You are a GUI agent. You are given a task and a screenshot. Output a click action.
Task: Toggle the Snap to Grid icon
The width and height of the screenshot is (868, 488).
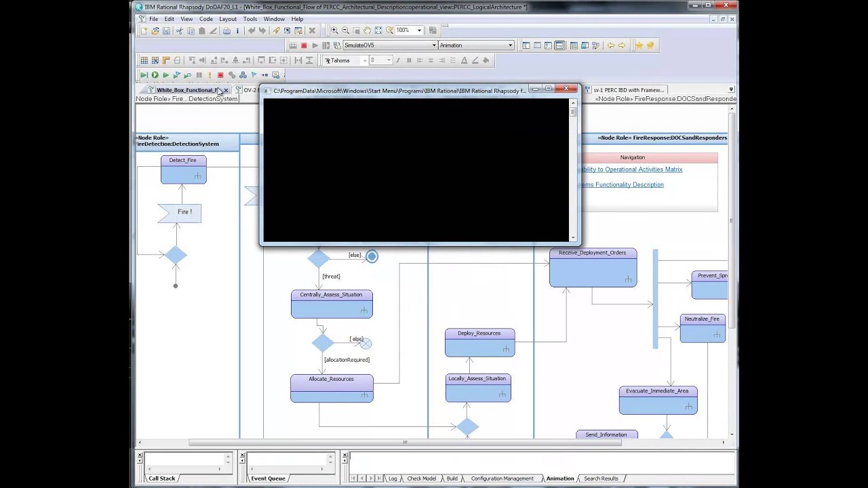(155, 60)
